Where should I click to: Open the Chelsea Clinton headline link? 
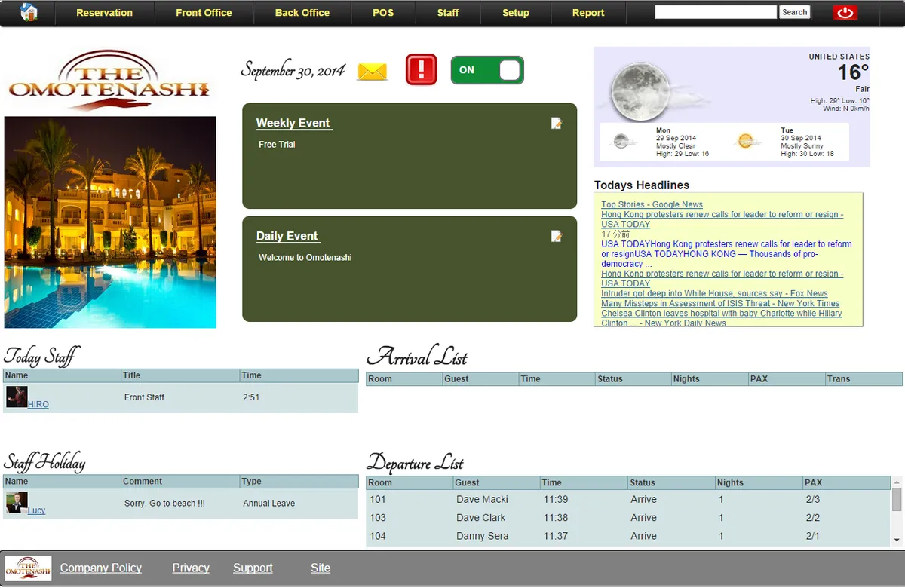(722, 318)
